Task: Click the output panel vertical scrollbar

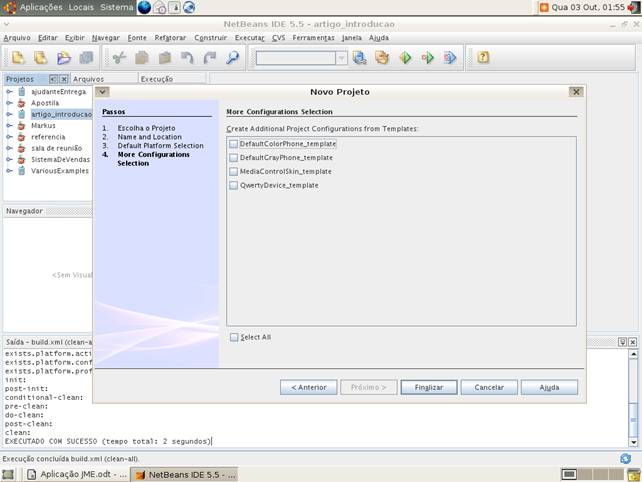Action: click(x=632, y=395)
